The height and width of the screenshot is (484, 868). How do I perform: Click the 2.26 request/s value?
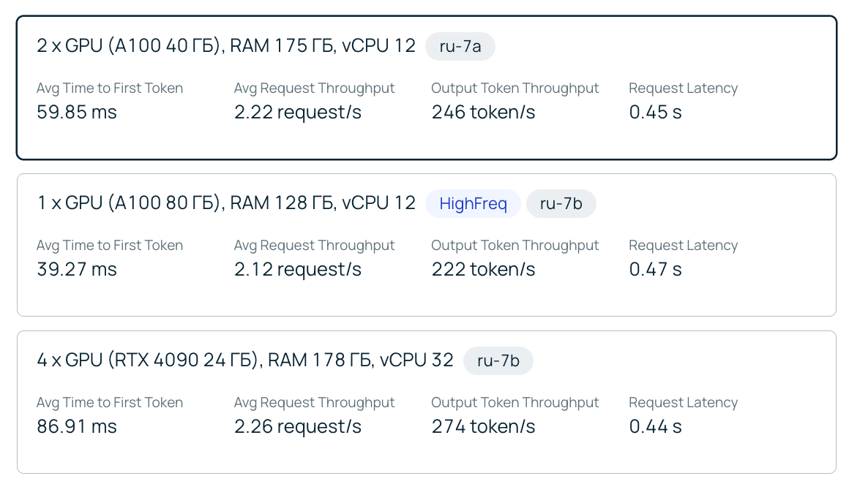point(297,426)
